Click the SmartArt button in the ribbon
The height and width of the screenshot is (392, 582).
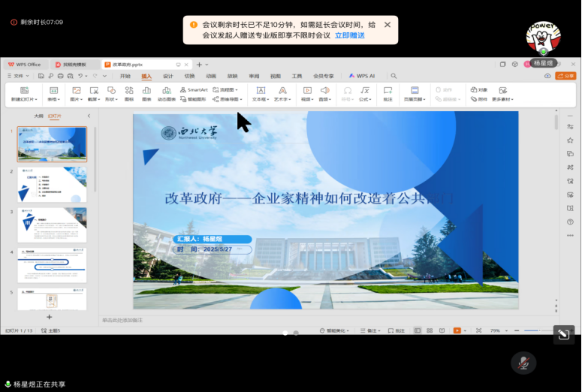pos(194,89)
